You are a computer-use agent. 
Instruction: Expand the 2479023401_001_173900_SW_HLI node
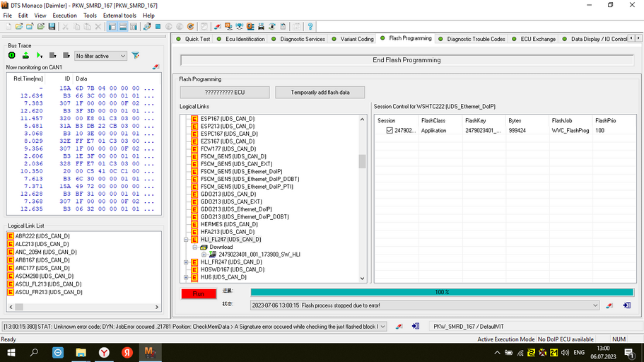pos(204,255)
